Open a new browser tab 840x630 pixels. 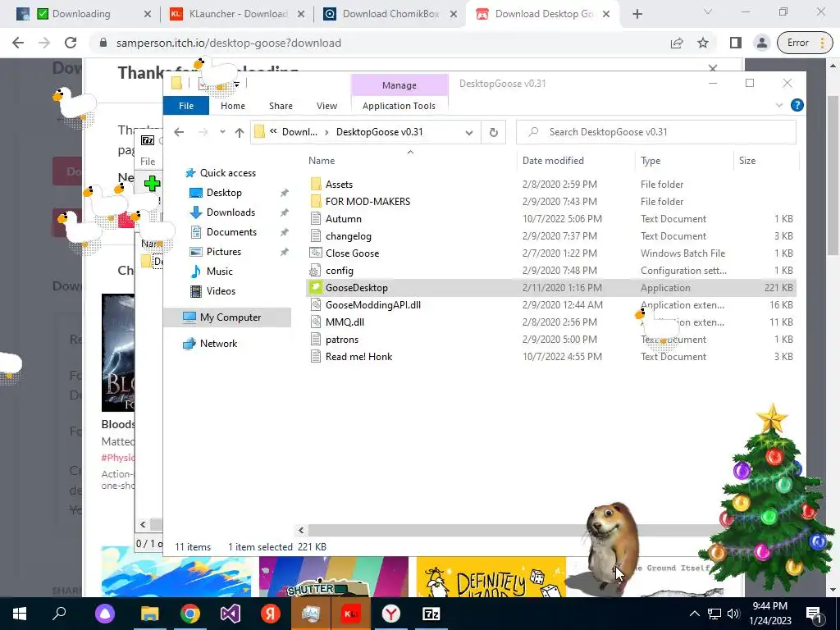[x=637, y=14]
